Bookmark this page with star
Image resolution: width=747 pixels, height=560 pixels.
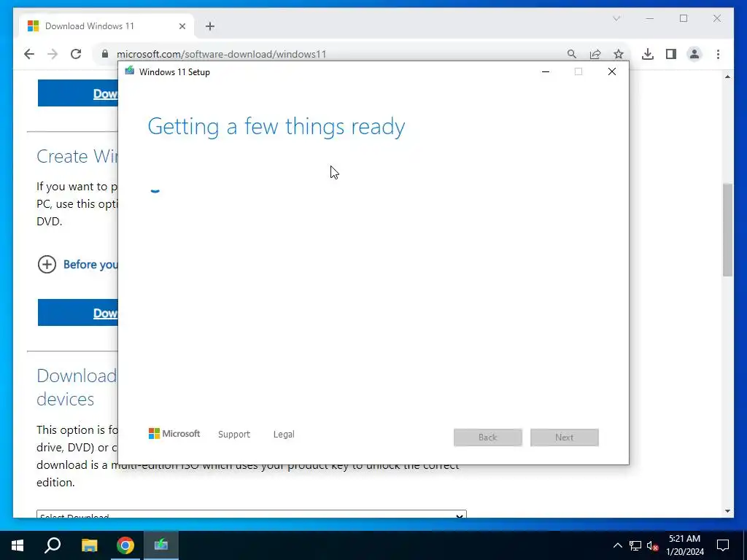pyautogui.click(x=619, y=54)
